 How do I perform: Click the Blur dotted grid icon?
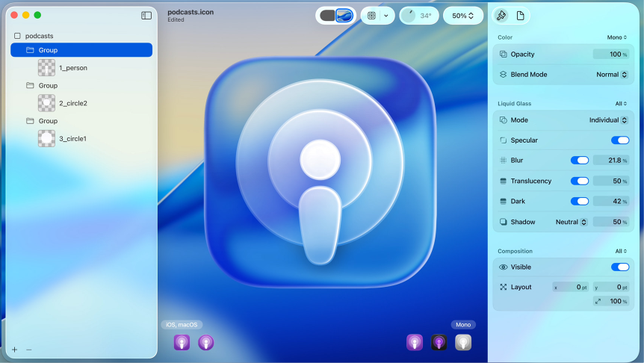pyautogui.click(x=503, y=160)
